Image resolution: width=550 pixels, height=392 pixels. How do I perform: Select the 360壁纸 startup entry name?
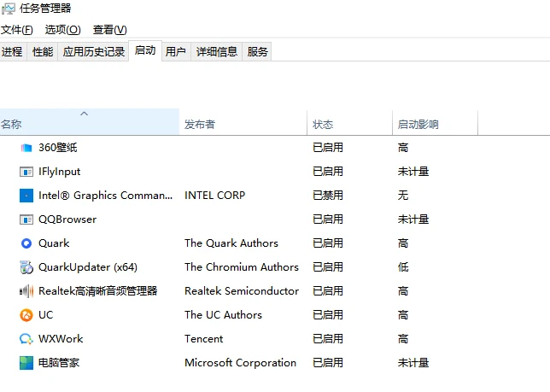coord(58,148)
